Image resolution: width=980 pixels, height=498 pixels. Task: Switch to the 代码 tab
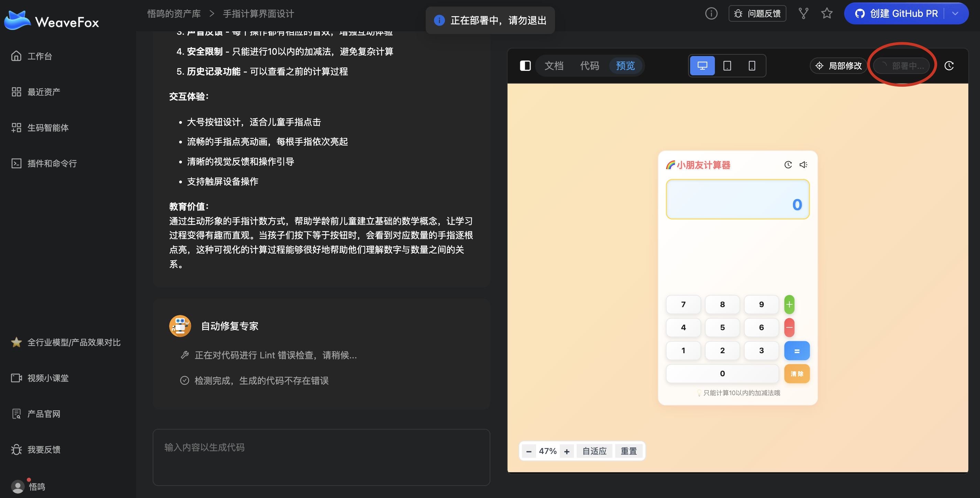click(x=589, y=66)
